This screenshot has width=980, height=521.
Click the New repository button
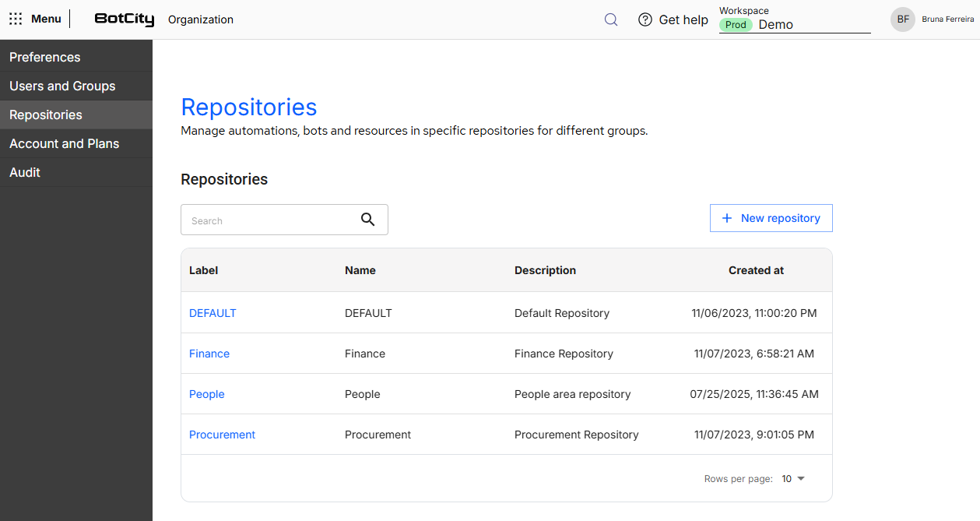(771, 218)
